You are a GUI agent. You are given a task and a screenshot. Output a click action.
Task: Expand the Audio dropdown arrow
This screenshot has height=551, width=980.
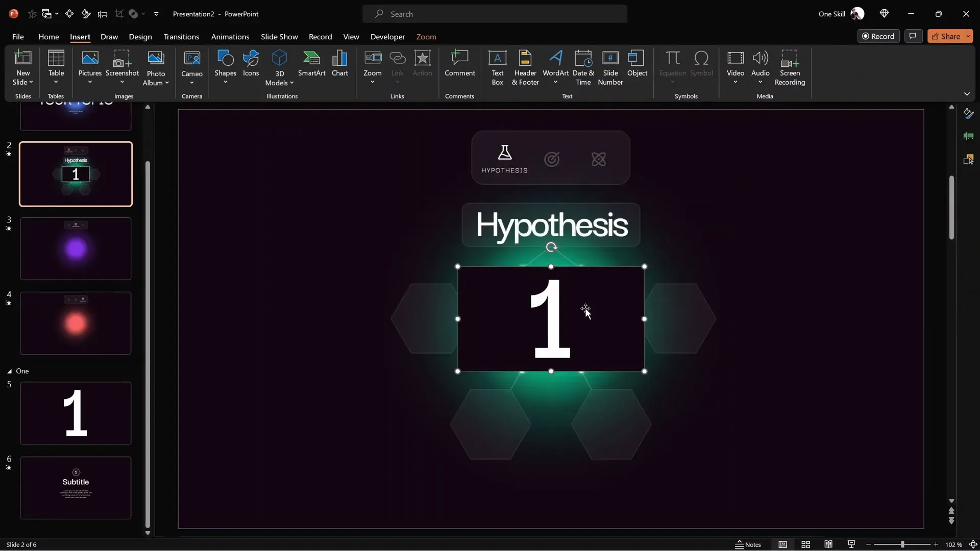760,82
